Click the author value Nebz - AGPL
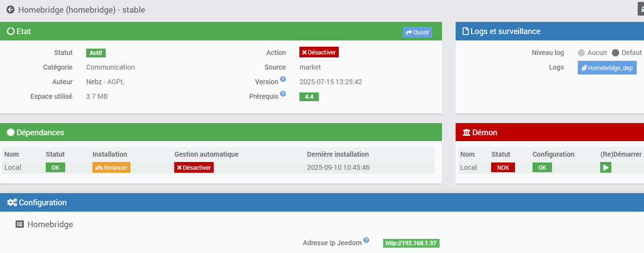 pyautogui.click(x=105, y=82)
